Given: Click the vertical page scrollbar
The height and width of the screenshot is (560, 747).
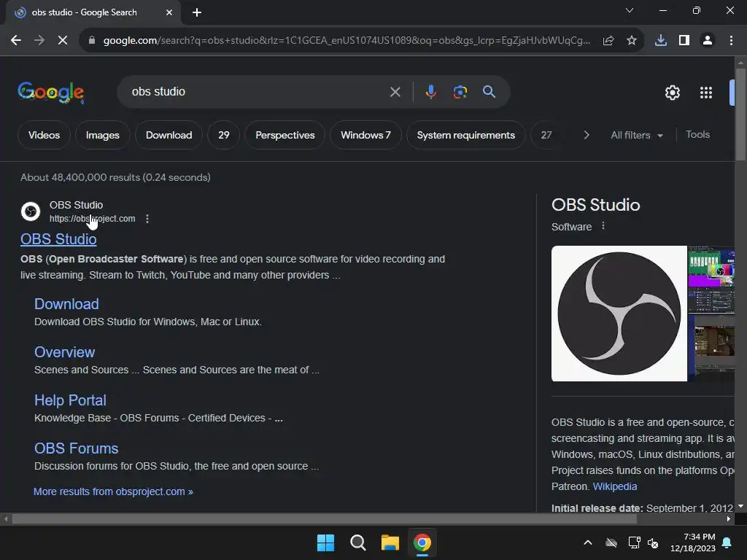Looking at the screenshot, I should [x=740, y=114].
